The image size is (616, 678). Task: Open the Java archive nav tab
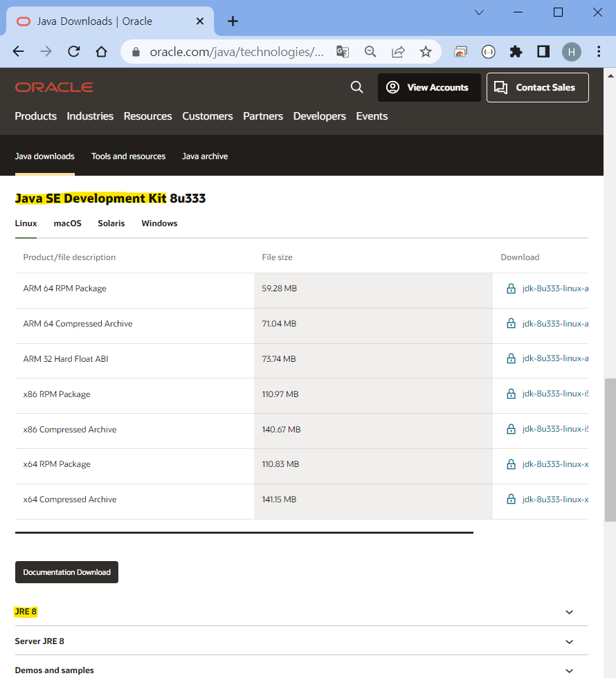click(x=205, y=156)
